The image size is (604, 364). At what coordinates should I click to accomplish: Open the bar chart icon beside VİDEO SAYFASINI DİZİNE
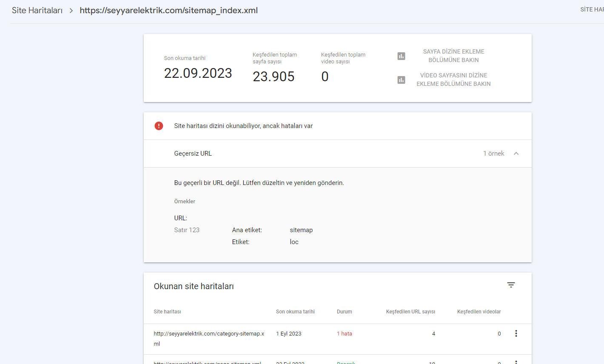[401, 80]
